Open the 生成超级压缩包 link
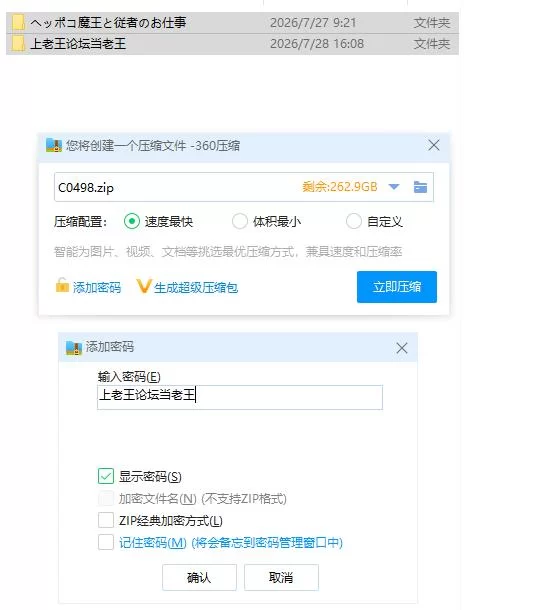This screenshot has height=610, width=543. pyautogui.click(x=196, y=288)
